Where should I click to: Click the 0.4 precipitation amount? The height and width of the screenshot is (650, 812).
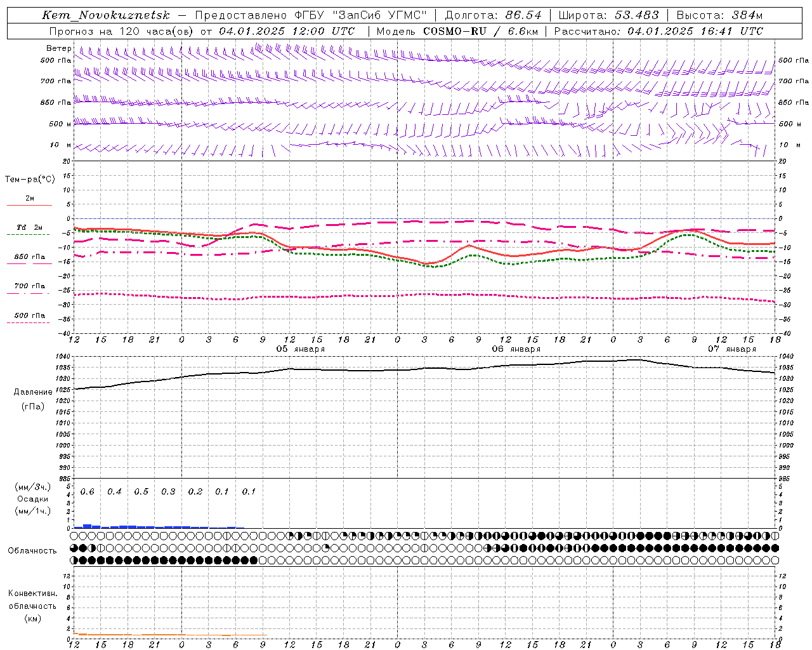click(114, 492)
